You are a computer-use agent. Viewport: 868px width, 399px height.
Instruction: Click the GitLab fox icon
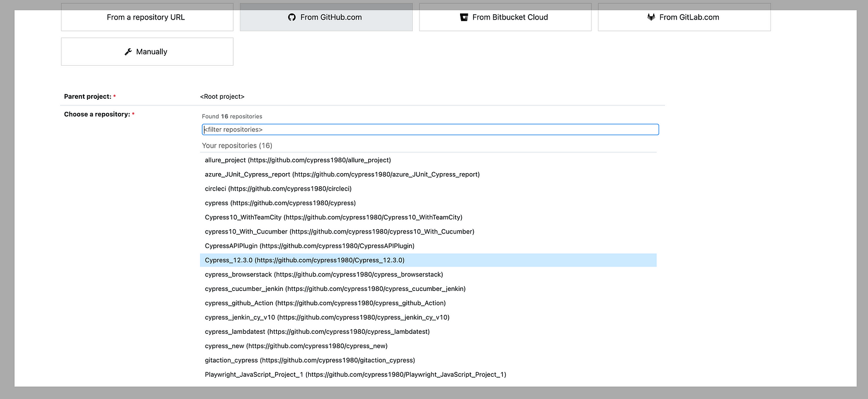coord(651,17)
